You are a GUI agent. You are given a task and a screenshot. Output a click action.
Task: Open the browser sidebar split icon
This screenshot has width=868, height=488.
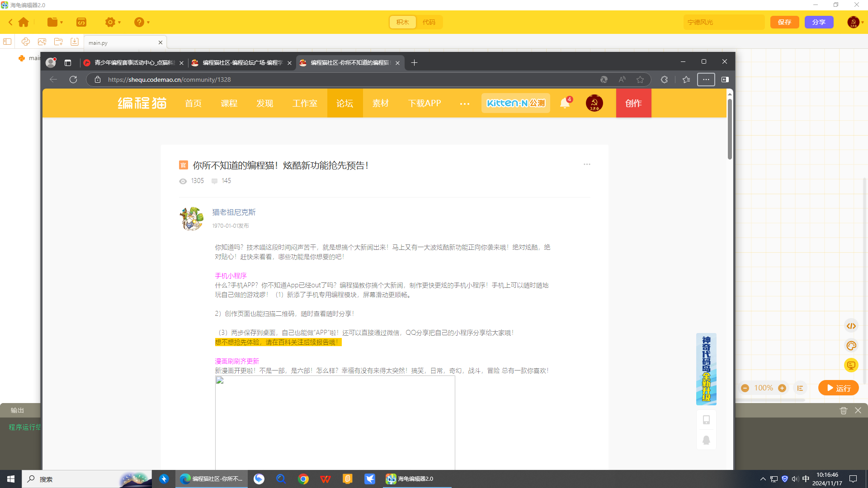coord(725,80)
